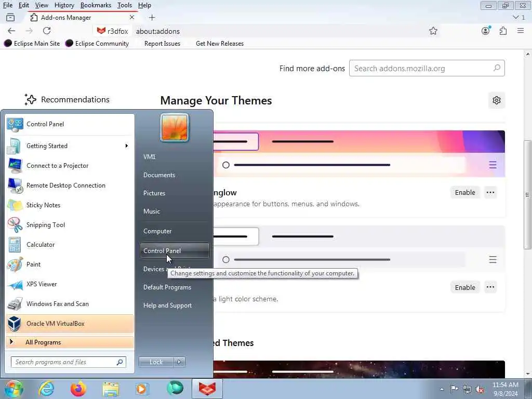Launch the Snipping Tool
The width and height of the screenshot is (532, 399).
tap(70, 224)
